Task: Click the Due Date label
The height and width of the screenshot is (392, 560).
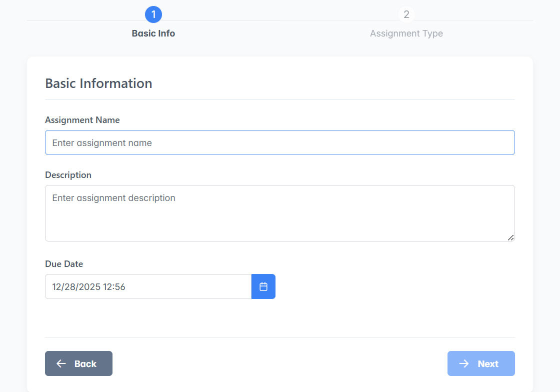Action: pos(64,264)
